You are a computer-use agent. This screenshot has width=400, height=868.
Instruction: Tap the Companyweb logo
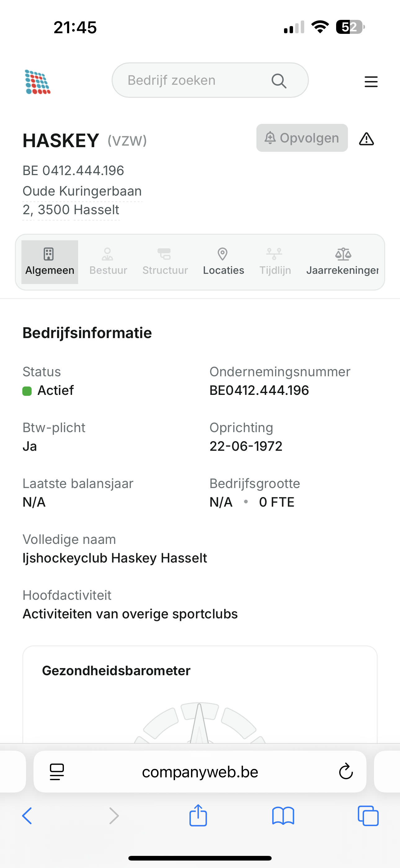(x=38, y=82)
